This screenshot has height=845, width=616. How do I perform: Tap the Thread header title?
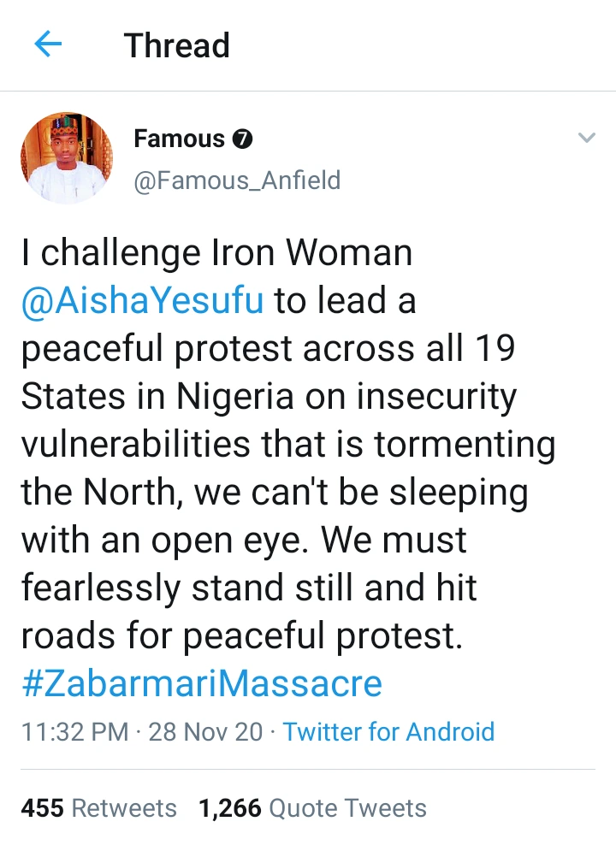click(x=177, y=45)
